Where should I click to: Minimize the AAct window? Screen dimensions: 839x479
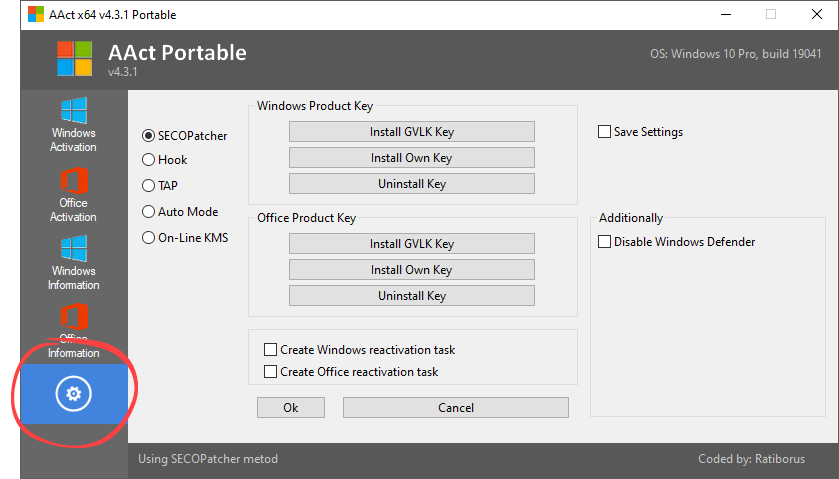(726, 14)
